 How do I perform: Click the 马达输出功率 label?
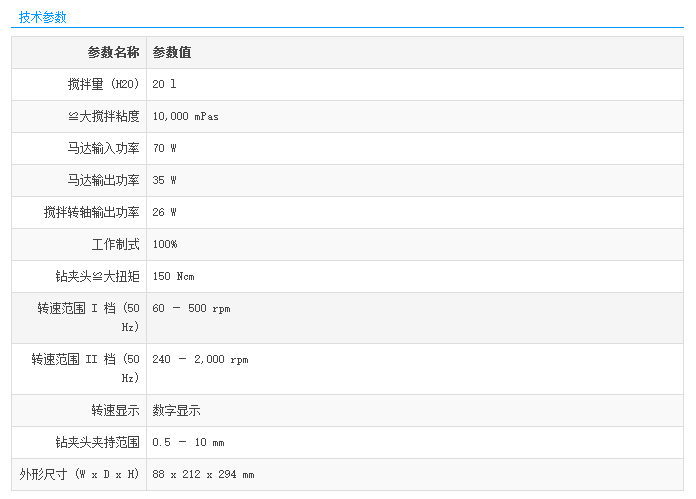pyautogui.click(x=103, y=180)
